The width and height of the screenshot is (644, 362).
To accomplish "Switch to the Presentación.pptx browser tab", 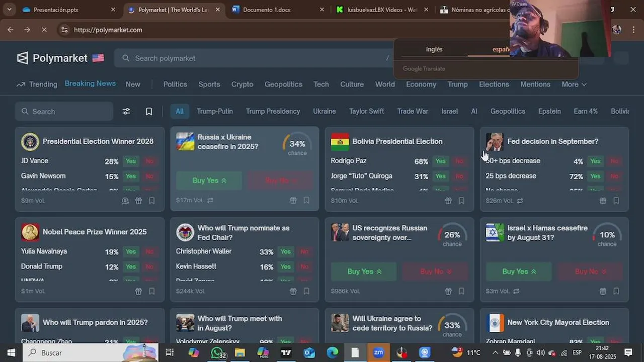I will click(69, 10).
